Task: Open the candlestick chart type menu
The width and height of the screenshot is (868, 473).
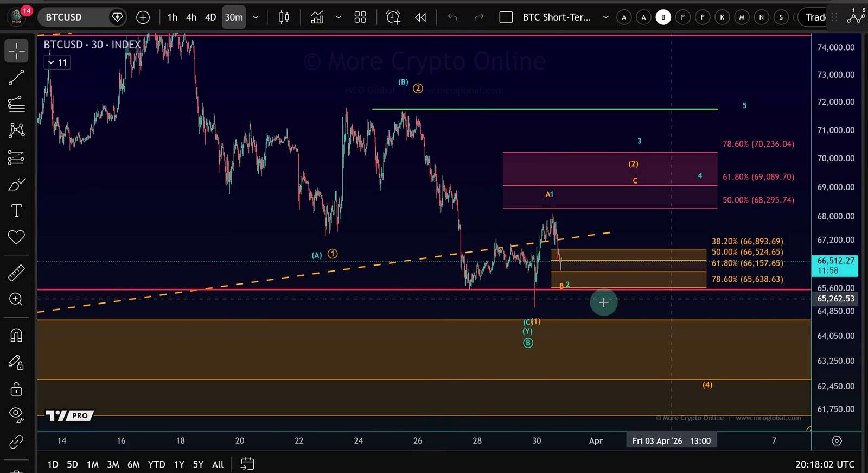Action: pyautogui.click(x=284, y=17)
